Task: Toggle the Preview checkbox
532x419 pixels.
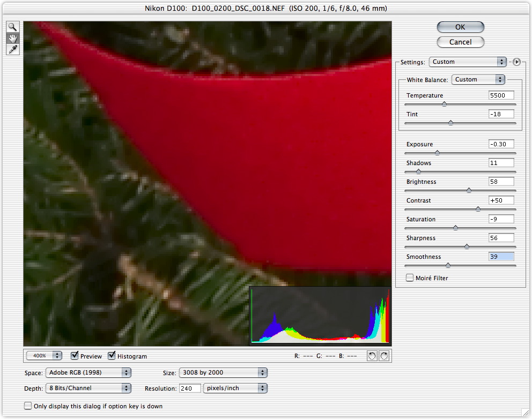Action: click(x=75, y=356)
